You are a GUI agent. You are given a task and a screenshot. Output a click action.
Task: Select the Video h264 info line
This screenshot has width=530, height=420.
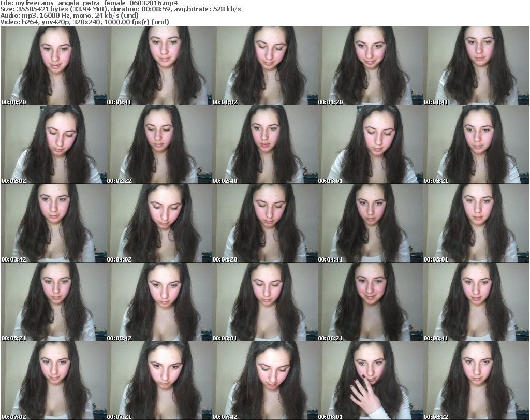coord(84,22)
